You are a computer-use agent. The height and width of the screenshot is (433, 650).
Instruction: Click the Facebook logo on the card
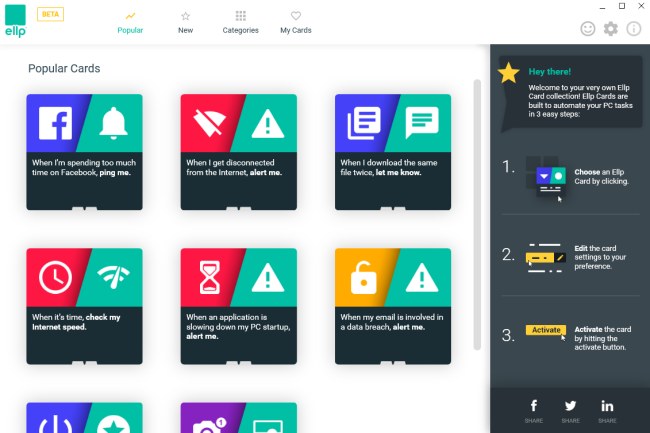(x=55, y=123)
